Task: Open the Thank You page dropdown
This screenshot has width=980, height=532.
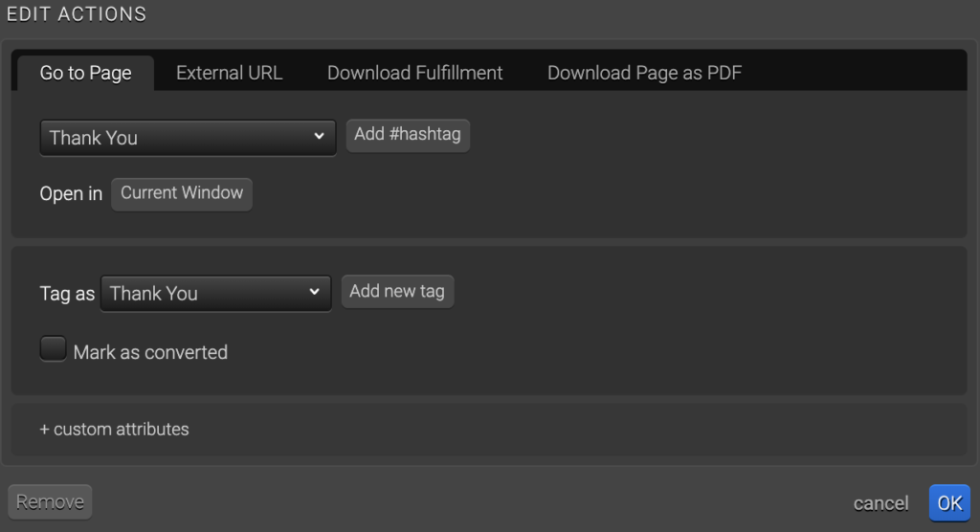Action: click(177, 138)
